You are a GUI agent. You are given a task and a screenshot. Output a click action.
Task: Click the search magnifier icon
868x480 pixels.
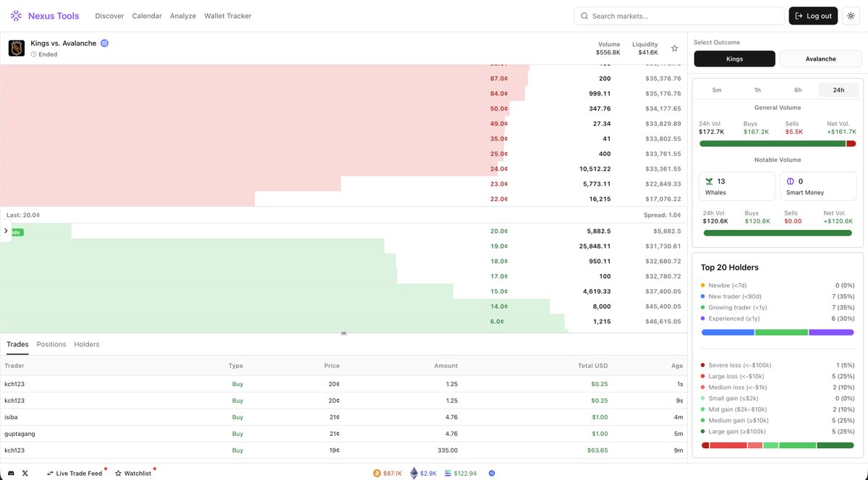pyautogui.click(x=584, y=16)
